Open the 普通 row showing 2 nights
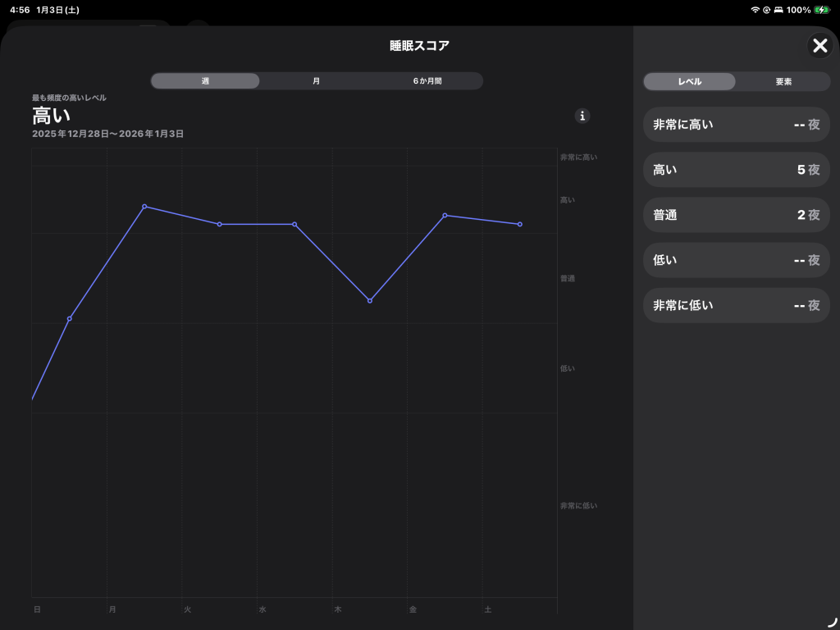 [736, 215]
